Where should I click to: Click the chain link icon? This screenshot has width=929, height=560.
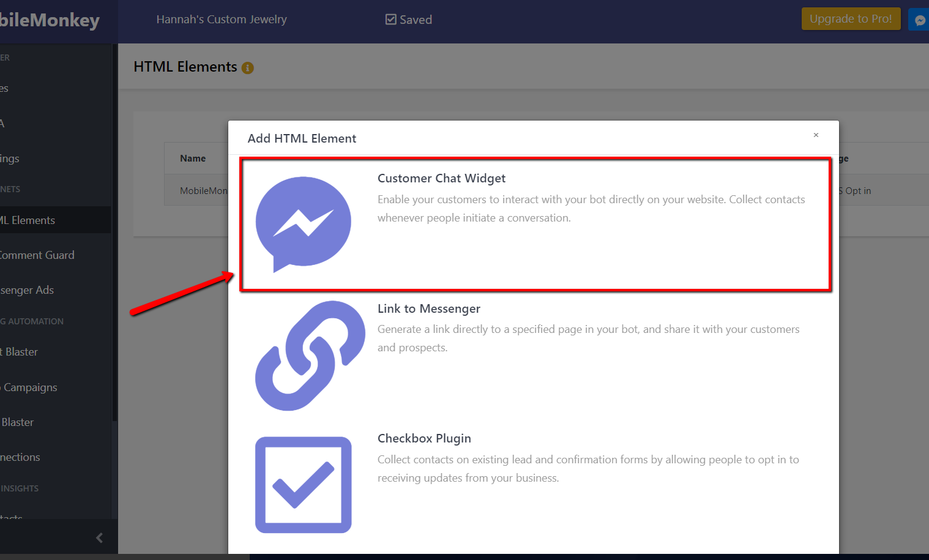click(310, 356)
